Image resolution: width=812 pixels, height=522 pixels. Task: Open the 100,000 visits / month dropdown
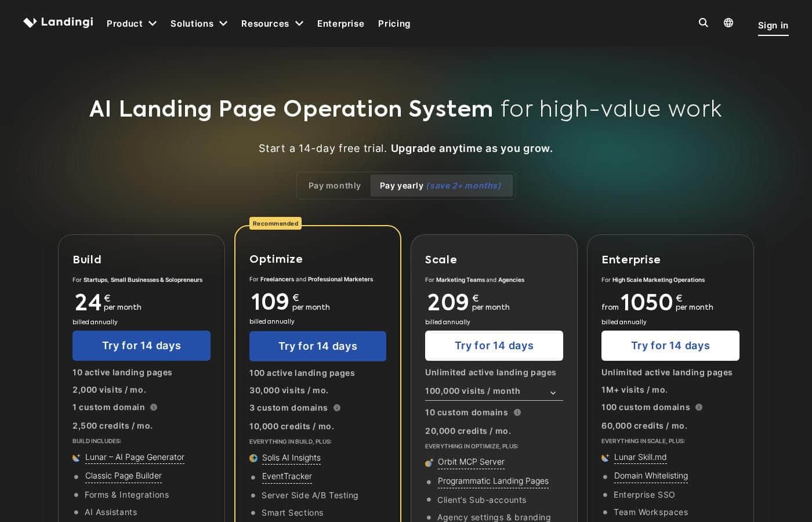tap(494, 391)
